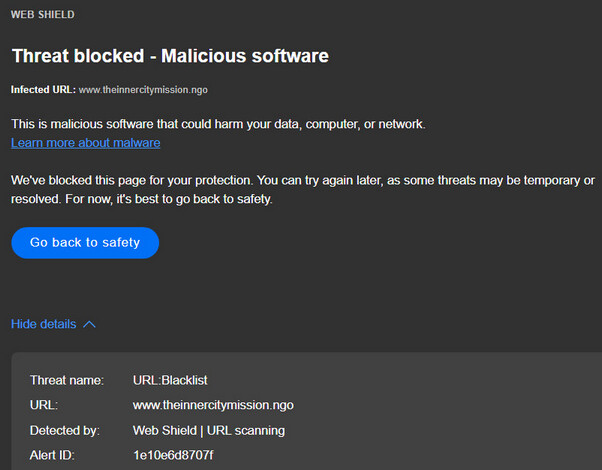Click the Alert ID label

point(53,455)
